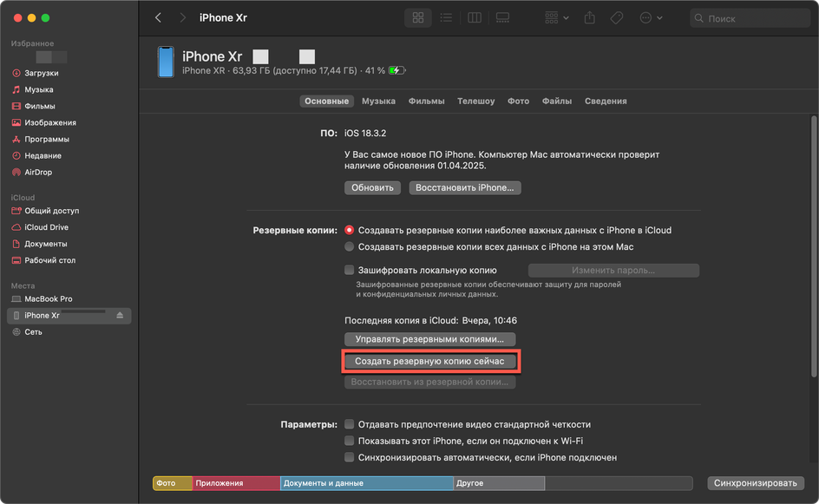Switch to the Фото tab
Screen dimensions: 819x504
518,101
